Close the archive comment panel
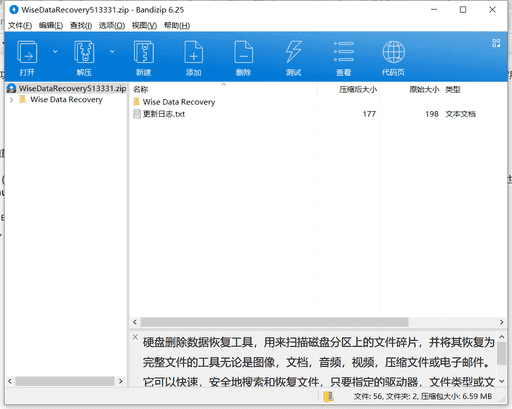Screen dimensions: 512x409 pyautogui.click(x=135, y=337)
